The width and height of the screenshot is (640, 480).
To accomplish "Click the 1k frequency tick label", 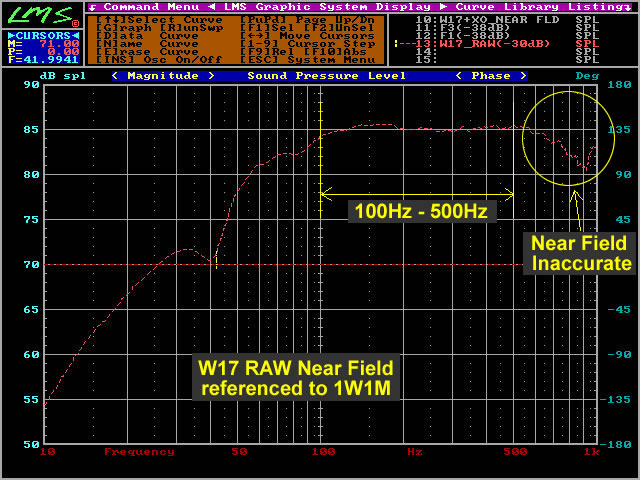I will coord(591,452).
